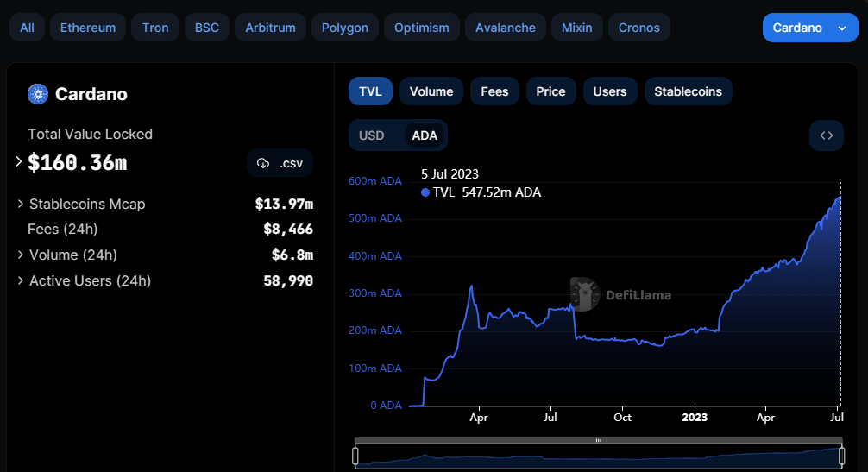
Task: Click the $160.36m TVL value
Action: (x=78, y=163)
